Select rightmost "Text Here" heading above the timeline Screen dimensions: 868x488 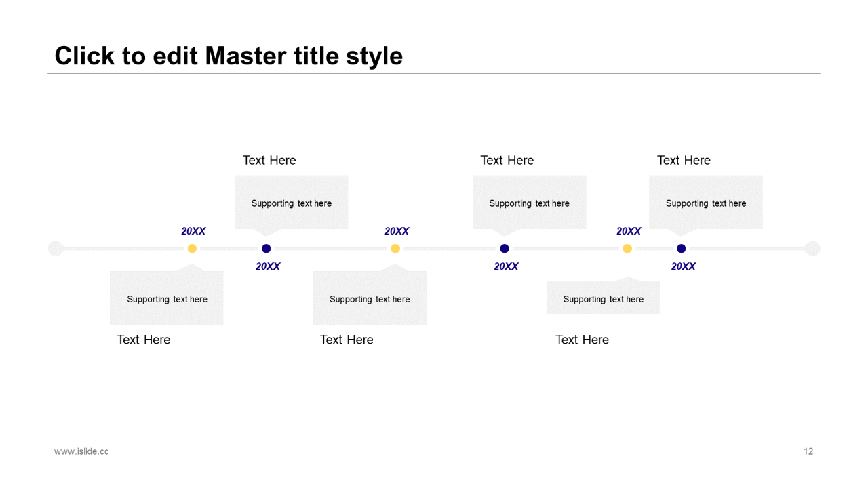(x=684, y=160)
